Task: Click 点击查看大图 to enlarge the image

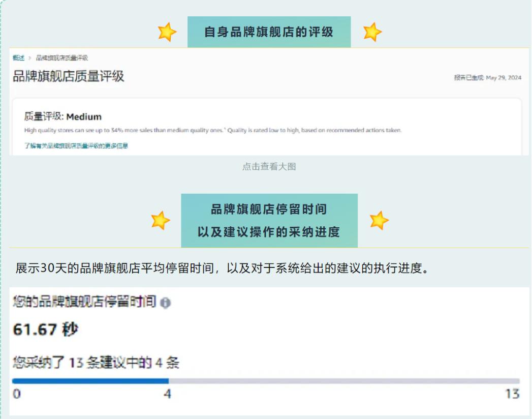Action: [x=269, y=166]
